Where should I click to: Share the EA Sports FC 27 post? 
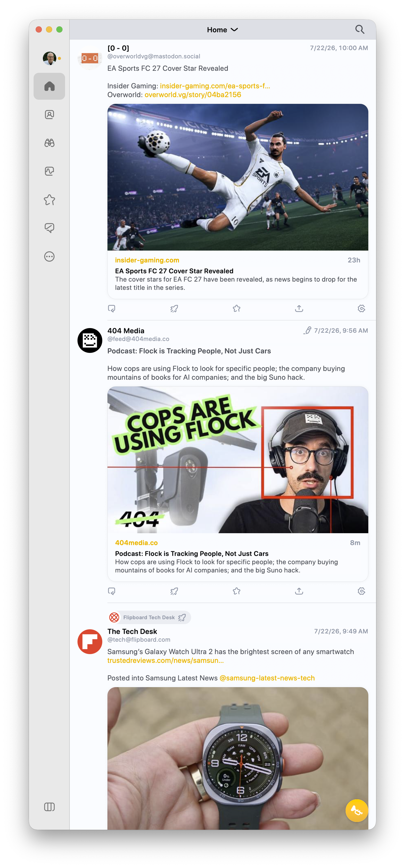tap(299, 308)
